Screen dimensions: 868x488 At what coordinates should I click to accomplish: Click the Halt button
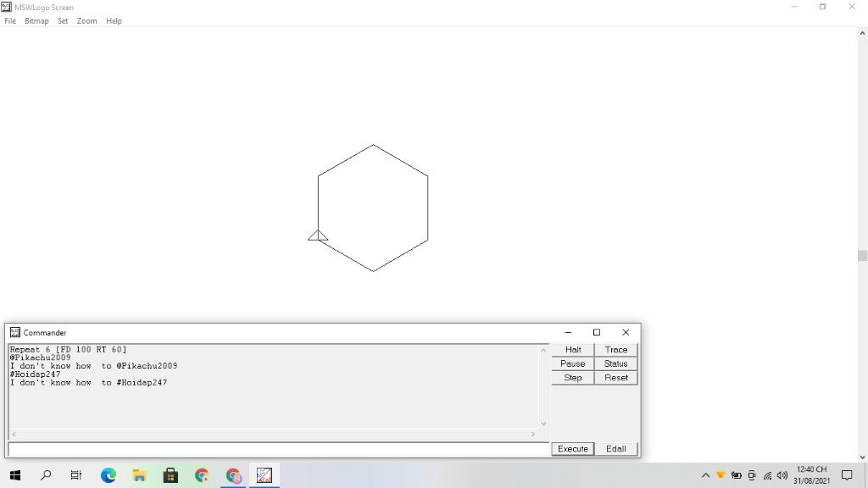click(x=573, y=350)
